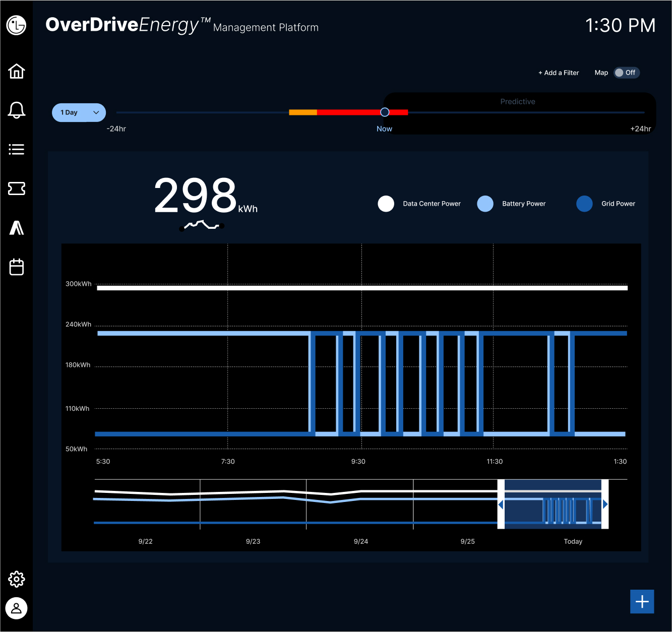
Task: Open notifications bell icon
Action: point(17,110)
